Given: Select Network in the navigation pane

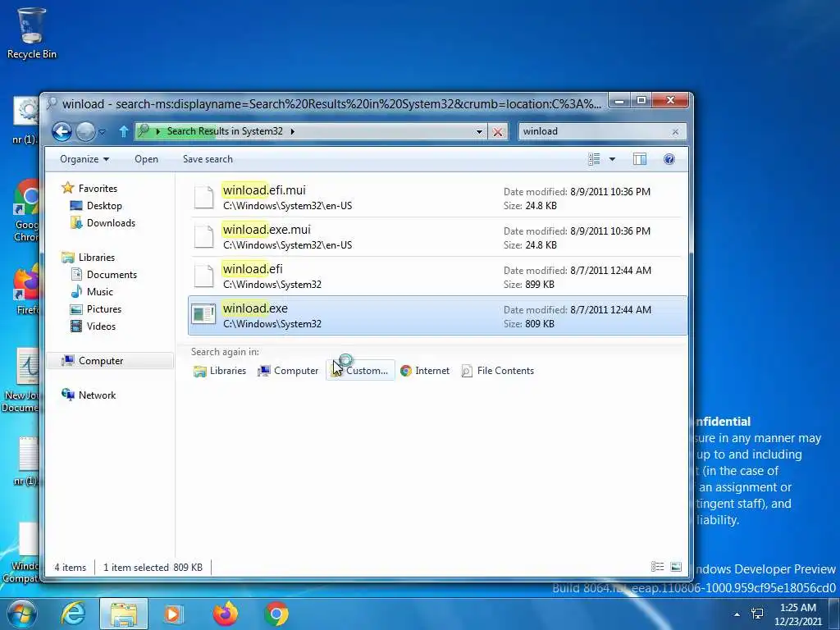Looking at the screenshot, I should click(x=97, y=395).
